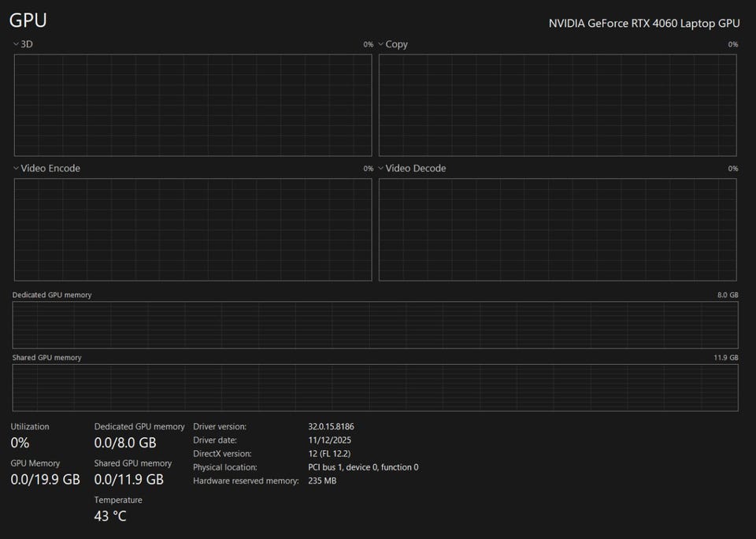
Task: Click the driver version number 32.0.15.8186
Action: 331,426
